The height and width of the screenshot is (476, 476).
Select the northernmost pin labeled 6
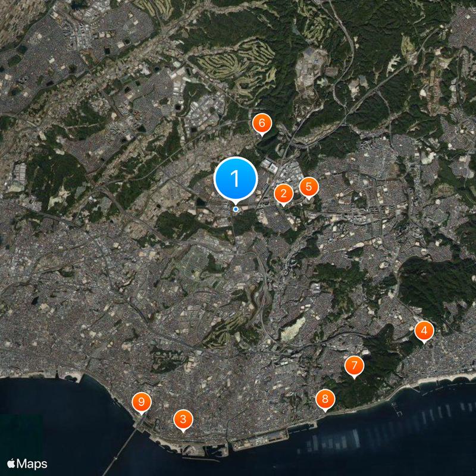tap(261, 123)
